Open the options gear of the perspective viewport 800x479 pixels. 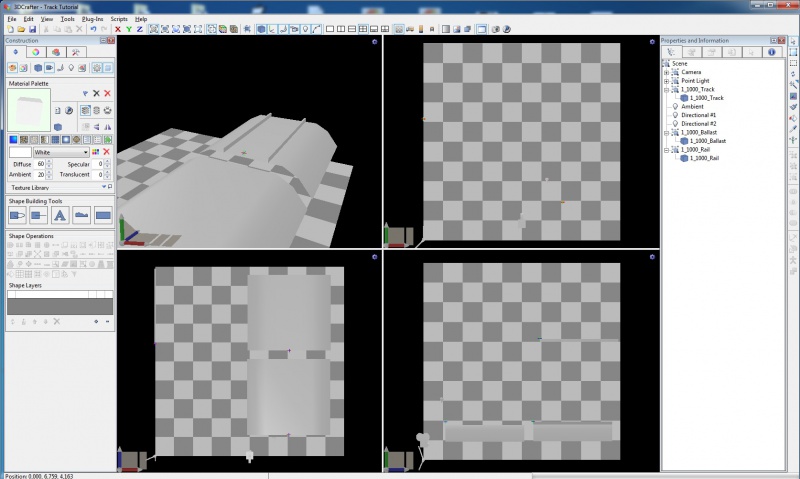374,42
